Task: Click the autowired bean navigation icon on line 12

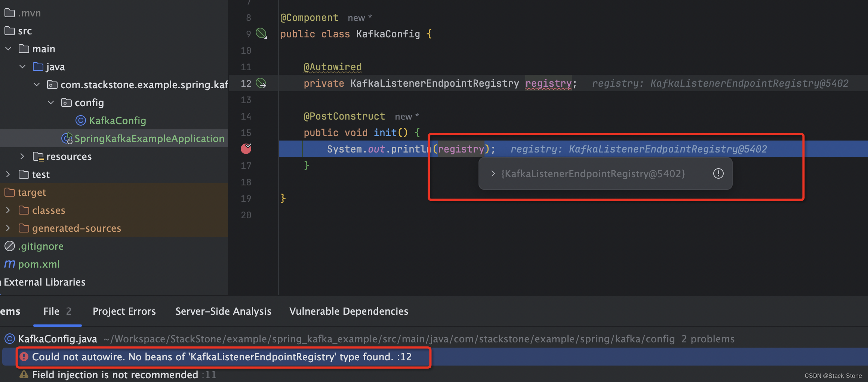Action: coord(261,83)
